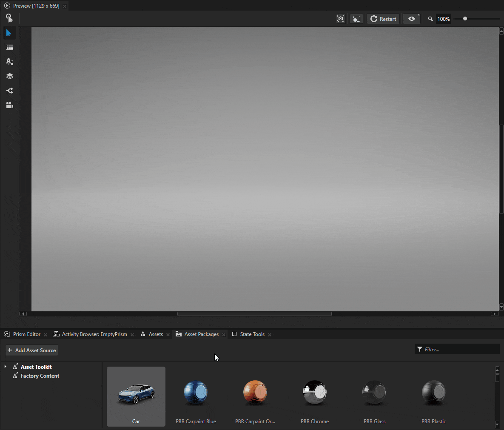This screenshot has height=430, width=504.
Task: Click the 100% zoom level field
Action: pos(444,19)
